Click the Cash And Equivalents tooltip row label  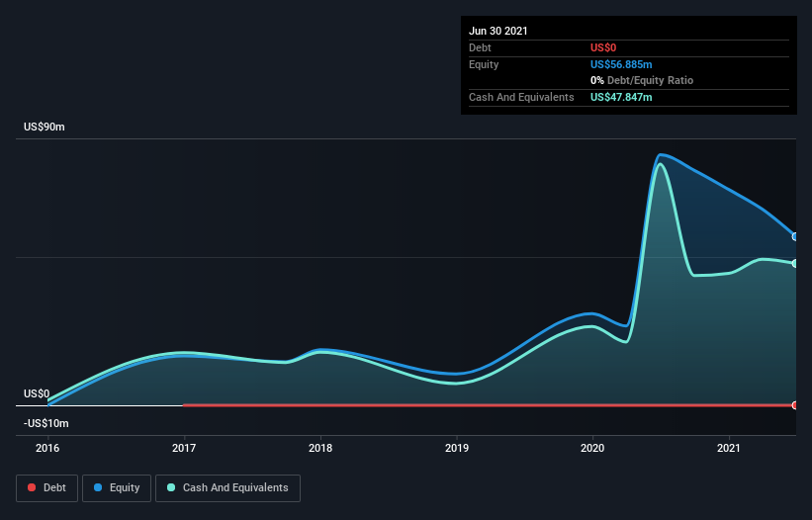pos(521,97)
